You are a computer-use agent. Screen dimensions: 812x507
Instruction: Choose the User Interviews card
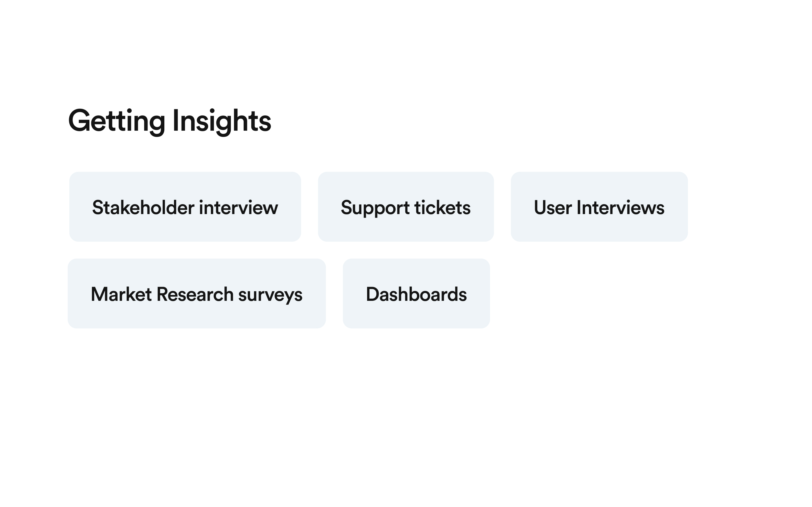tap(599, 207)
